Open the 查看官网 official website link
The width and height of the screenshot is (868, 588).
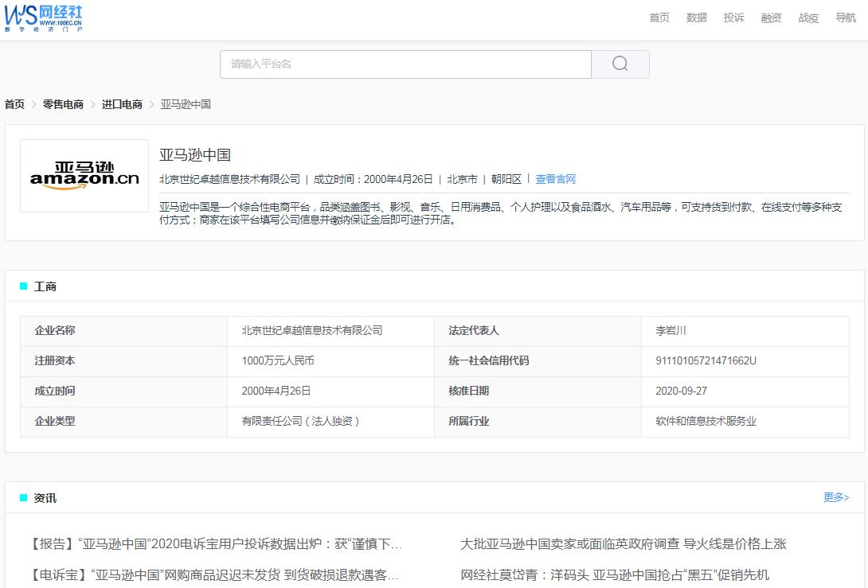tap(555, 178)
